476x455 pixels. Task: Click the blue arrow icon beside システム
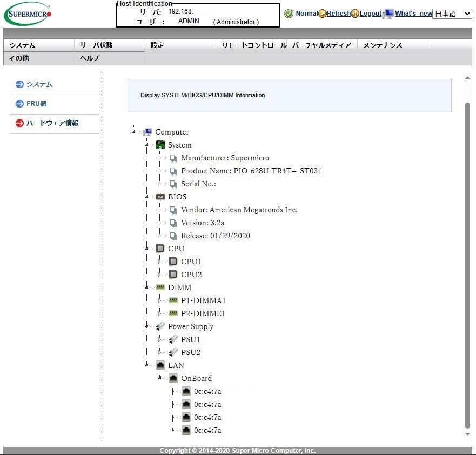click(19, 84)
